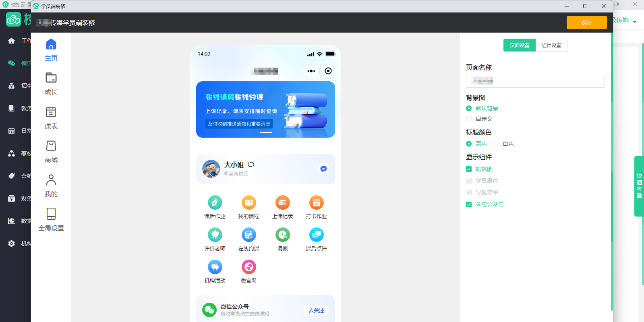Select the 微官网 icon

[248, 267]
